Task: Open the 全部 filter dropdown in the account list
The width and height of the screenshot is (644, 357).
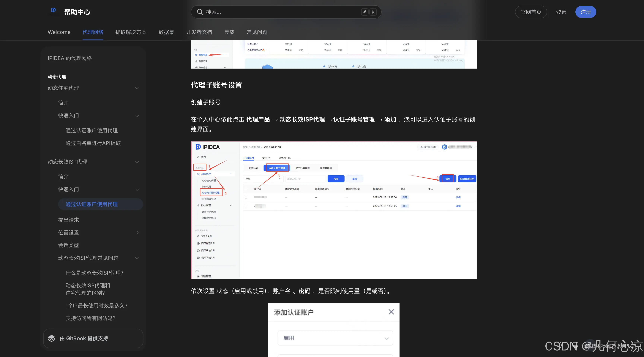Action: (x=263, y=179)
